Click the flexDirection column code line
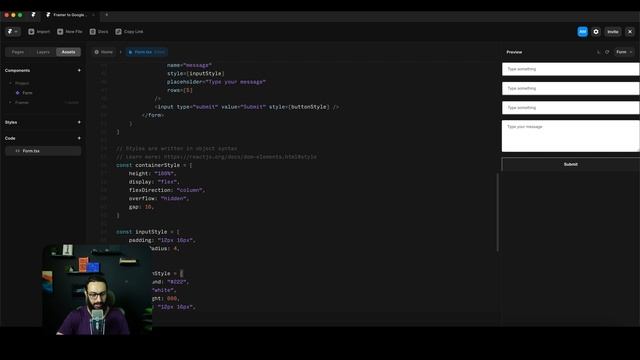 pos(167,190)
